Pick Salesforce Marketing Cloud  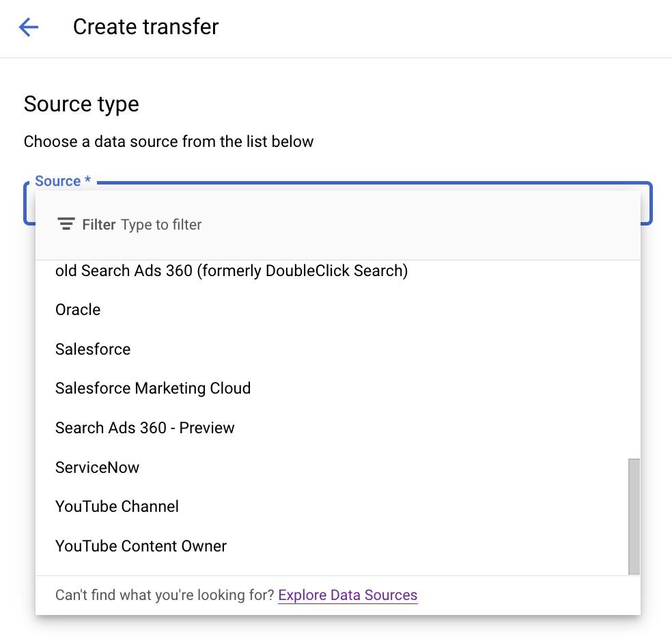(338, 388)
